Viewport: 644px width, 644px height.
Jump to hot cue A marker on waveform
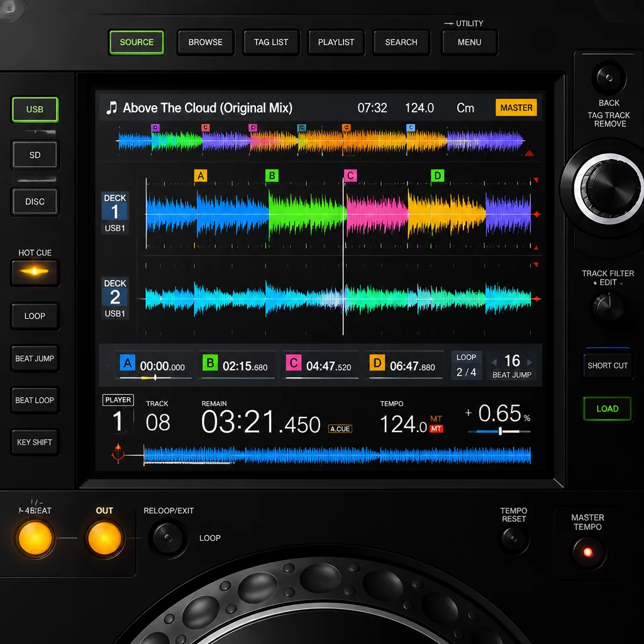[x=201, y=176]
